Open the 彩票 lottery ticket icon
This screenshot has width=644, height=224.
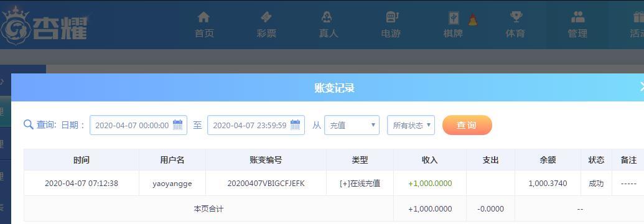click(x=266, y=17)
